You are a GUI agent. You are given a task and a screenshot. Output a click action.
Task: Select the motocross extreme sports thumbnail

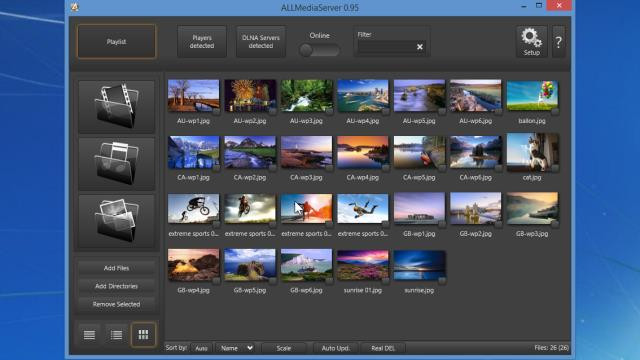point(250,209)
